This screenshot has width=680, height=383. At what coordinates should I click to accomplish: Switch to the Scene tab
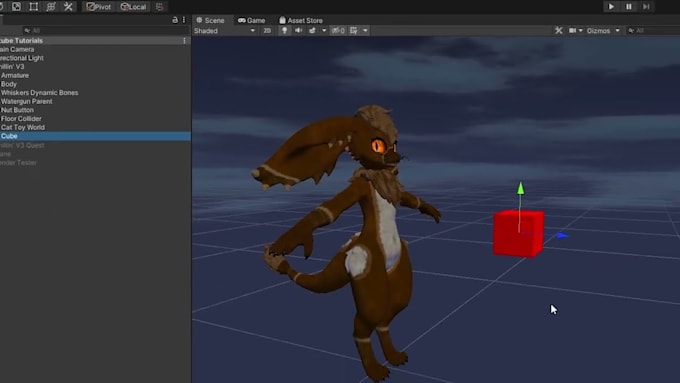coord(210,20)
